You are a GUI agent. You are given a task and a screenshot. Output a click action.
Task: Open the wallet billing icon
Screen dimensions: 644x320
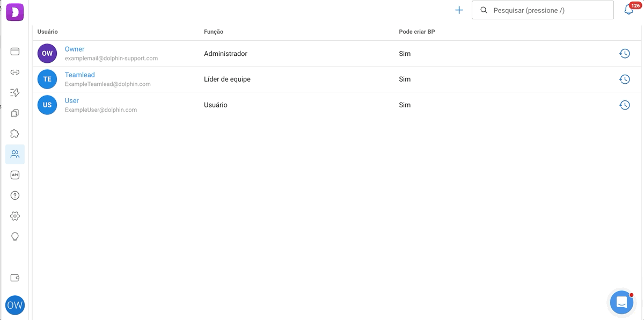(15, 278)
